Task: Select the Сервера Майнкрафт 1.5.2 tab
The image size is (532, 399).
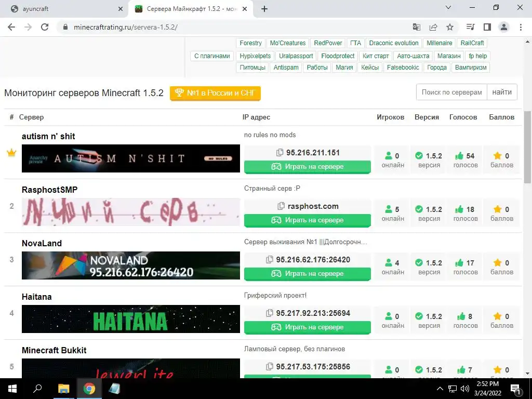Action: click(x=191, y=9)
